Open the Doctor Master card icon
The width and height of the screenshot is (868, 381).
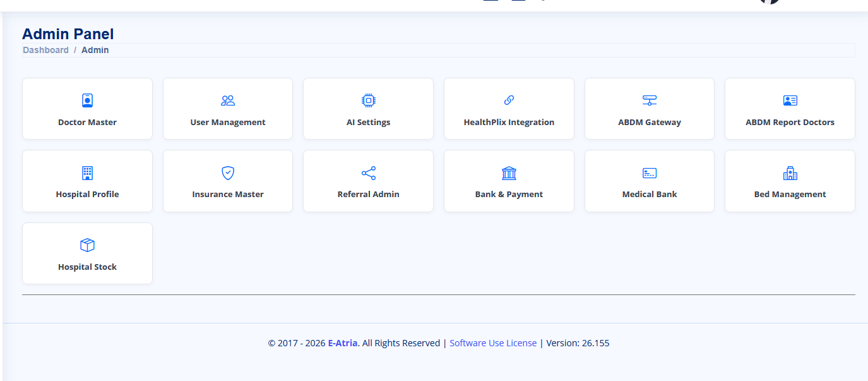click(87, 100)
